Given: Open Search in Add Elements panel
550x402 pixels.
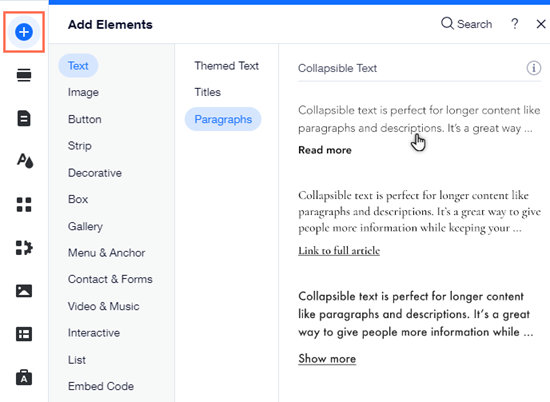Looking at the screenshot, I should 466,24.
